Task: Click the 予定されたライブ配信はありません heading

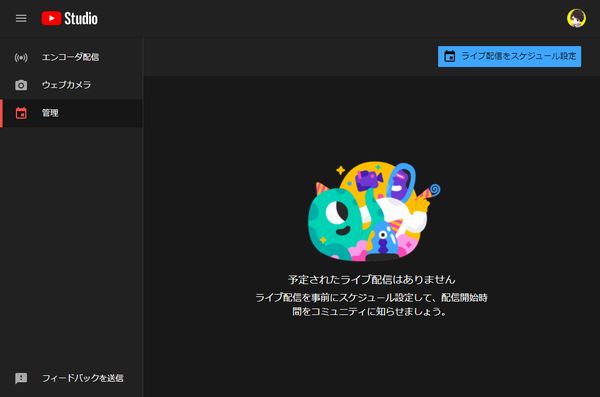Action: 372,279
